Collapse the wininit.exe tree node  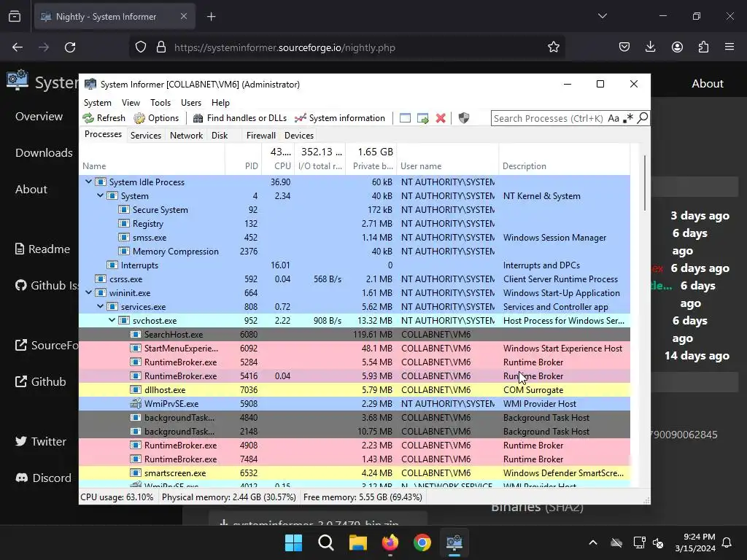click(x=88, y=293)
